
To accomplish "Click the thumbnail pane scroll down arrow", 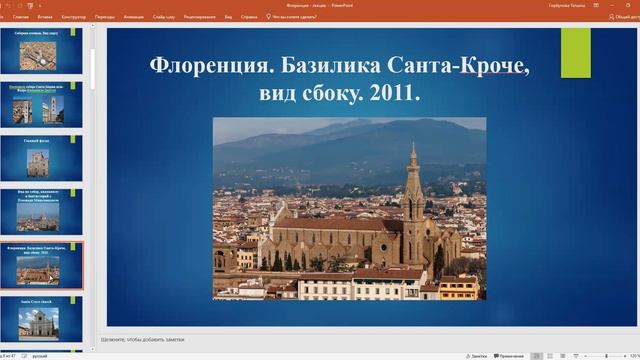I will (93, 349).
